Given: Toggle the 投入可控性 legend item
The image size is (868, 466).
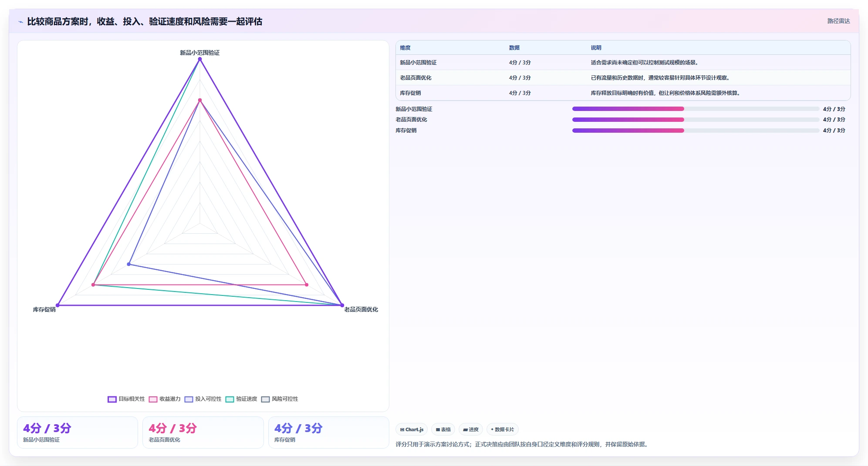Looking at the screenshot, I should [x=203, y=399].
